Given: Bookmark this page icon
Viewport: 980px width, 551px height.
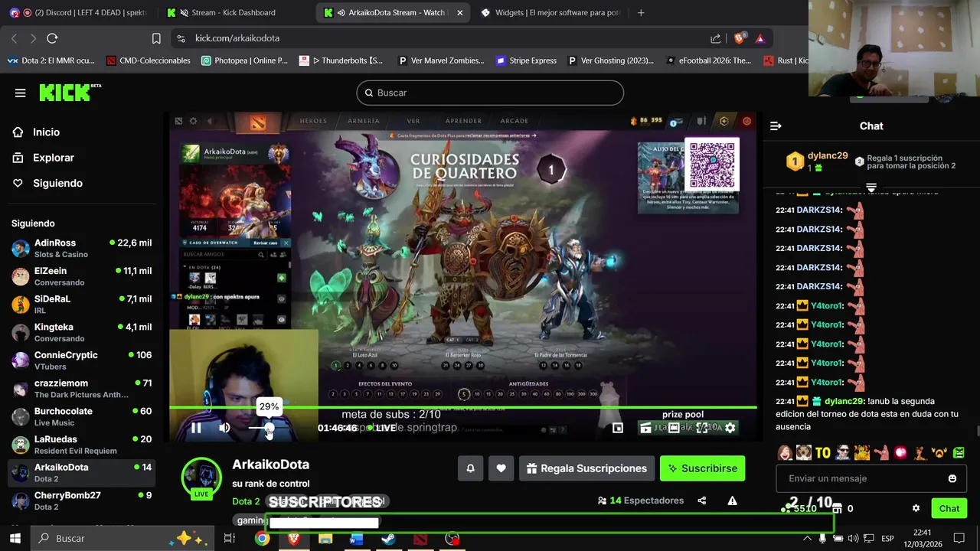Looking at the screenshot, I should [156, 38].
